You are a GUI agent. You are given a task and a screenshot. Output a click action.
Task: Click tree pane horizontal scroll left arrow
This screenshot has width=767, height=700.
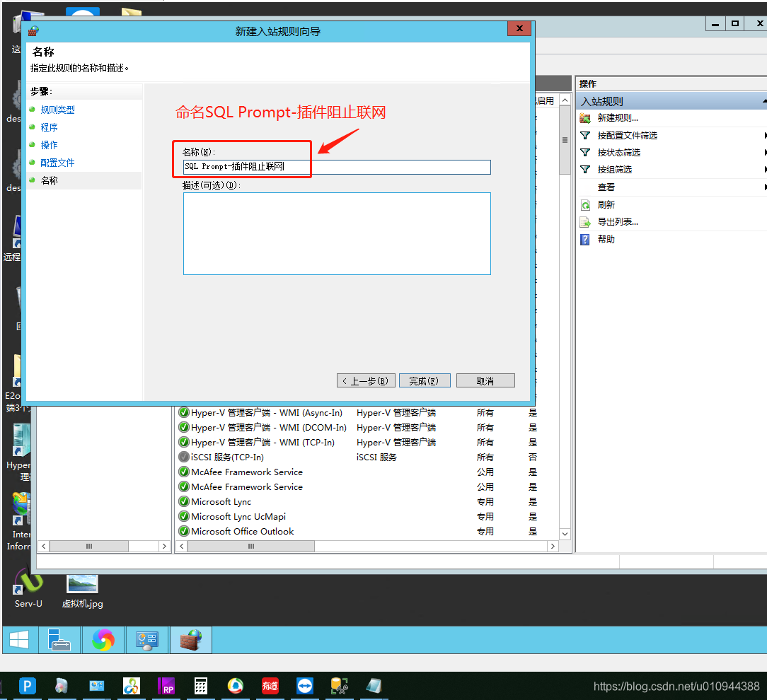[44, 546]
